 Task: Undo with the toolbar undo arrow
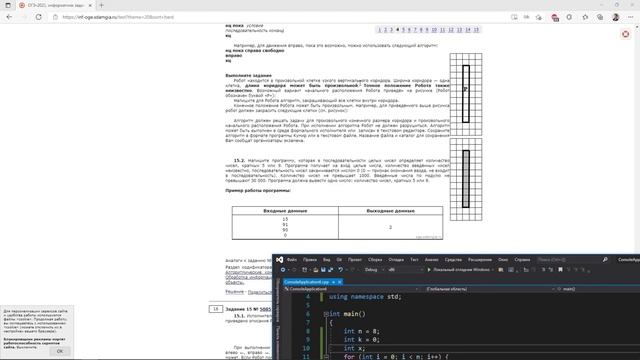tap(340, 270)
